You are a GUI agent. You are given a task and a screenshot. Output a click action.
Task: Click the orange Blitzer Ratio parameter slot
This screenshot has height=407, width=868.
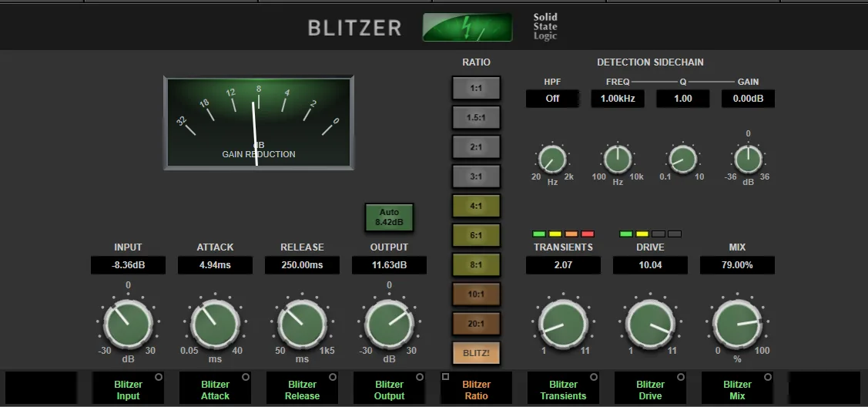tap(476, 388)
